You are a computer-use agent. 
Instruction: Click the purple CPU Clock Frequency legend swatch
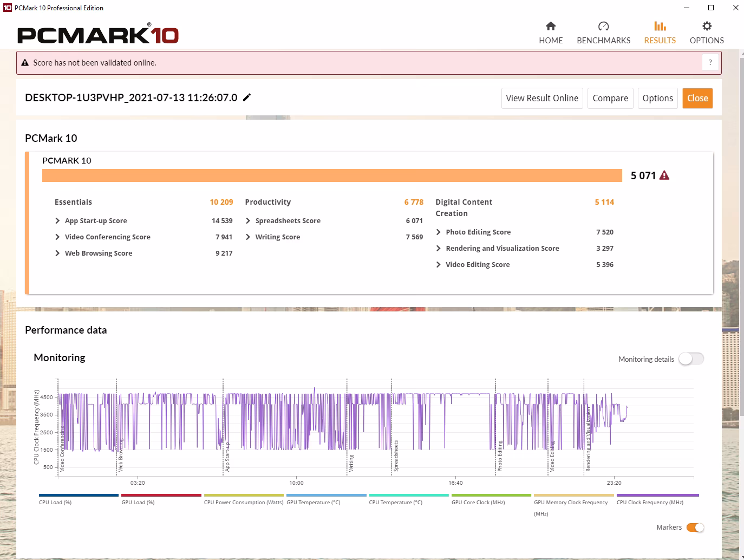coord(657,495)
